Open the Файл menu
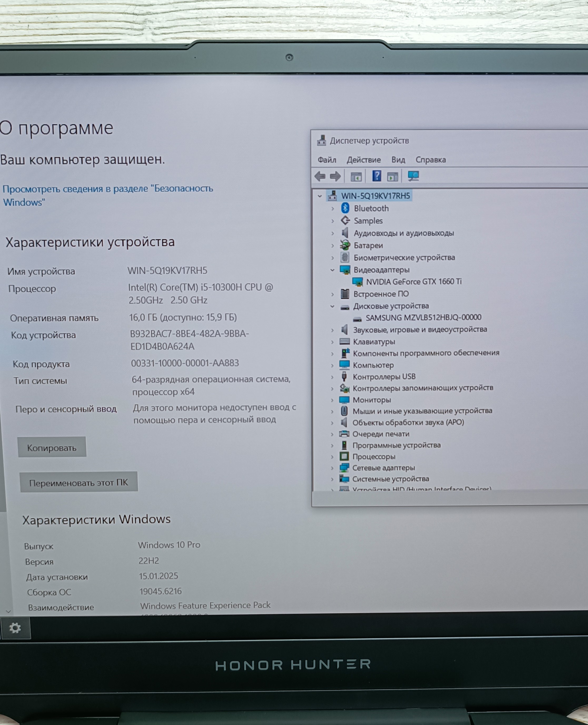588x725 pixels. click(327, 160)
